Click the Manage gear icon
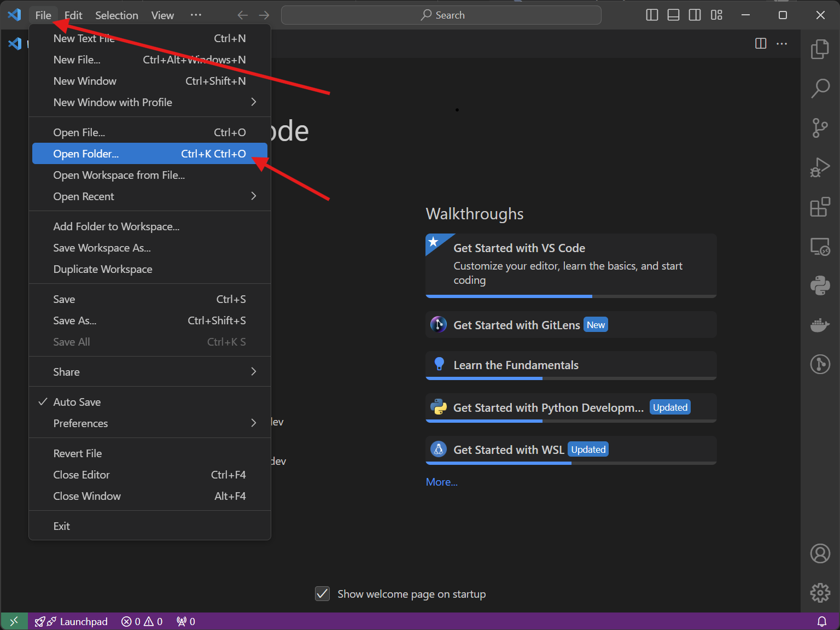The height and width of the screenshot is (630, 840). 820,592
